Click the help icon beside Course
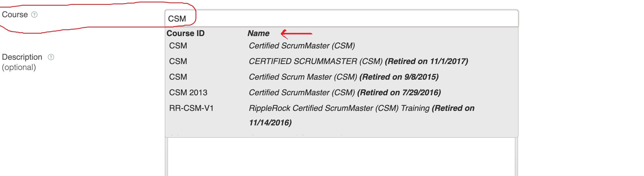The width and height of the screenshot is (644, 176). [35, 15]
